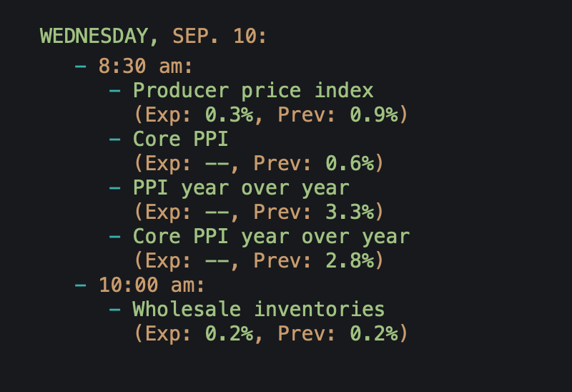Click the WEDNESDAY, SEP. 10 heading
Image resolution: width=572 pixels, height=392 pixels.
pyautogui.click(x=153, y=36)
